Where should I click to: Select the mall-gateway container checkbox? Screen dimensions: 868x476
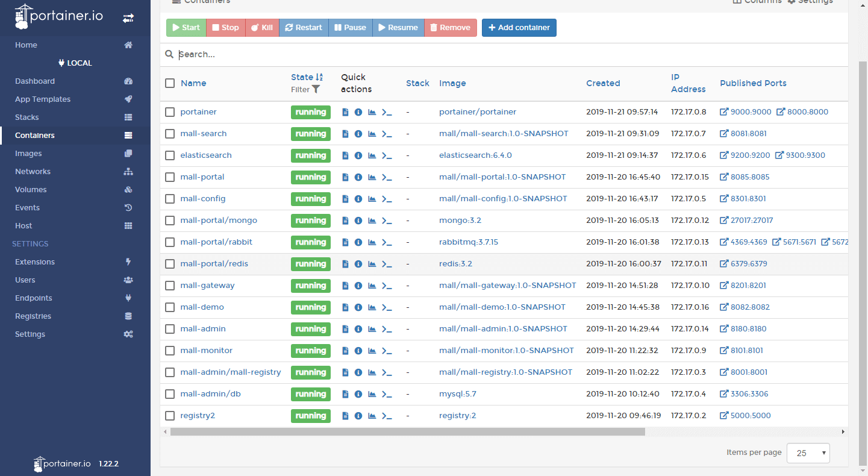pyautogui.click(x=170, y=286)
